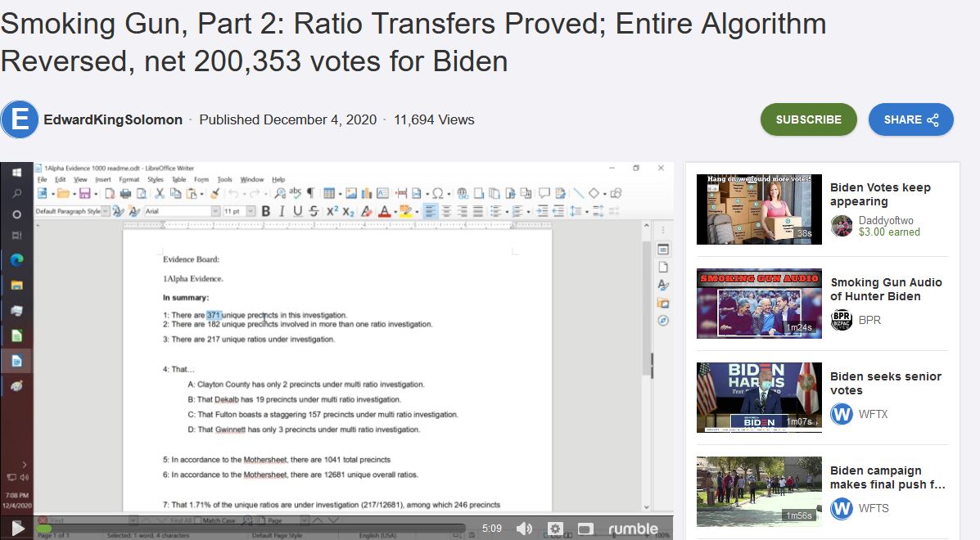The image size is (980, 540).
Task: Open the Edit menu
Action: coord(60,179)
